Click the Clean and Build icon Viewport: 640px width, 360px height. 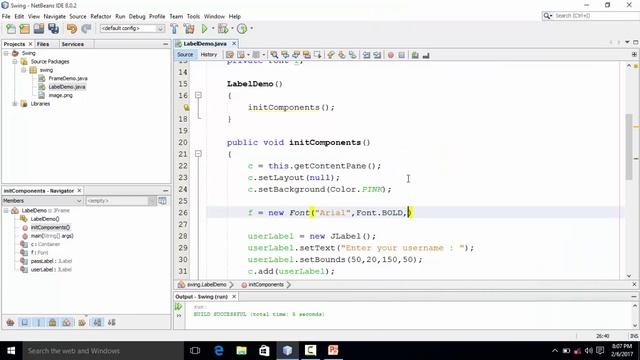tap(189, 29)
